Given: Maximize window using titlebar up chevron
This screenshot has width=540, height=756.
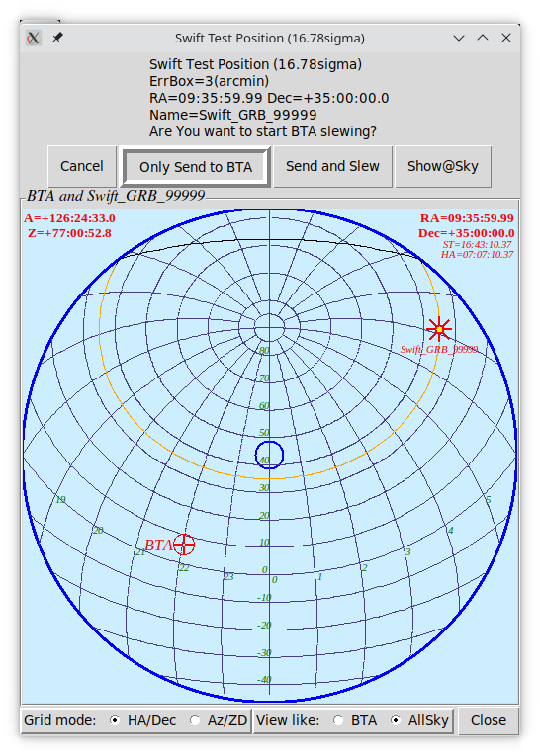Looking at the screenshot, I should tap(483, 38).
